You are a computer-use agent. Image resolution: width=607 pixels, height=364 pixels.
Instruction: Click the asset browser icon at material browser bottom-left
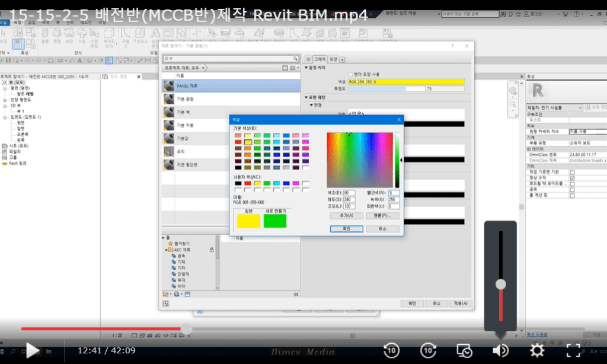click(x=166, y=304)
